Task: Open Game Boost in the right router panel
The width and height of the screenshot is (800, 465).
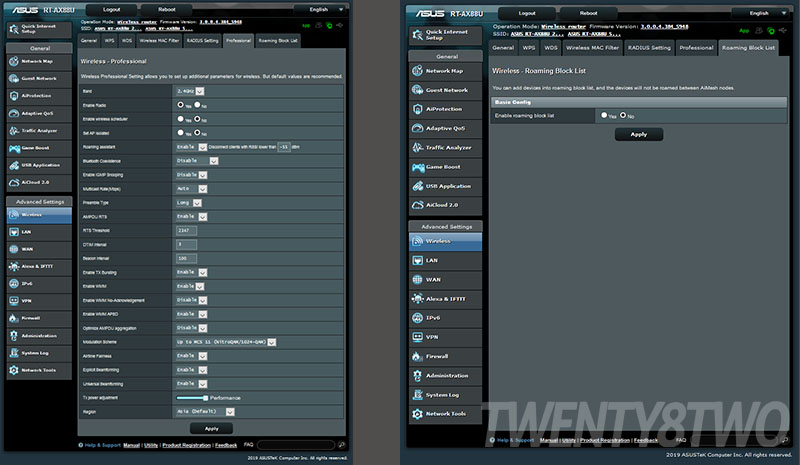Action: pos(445,167)
